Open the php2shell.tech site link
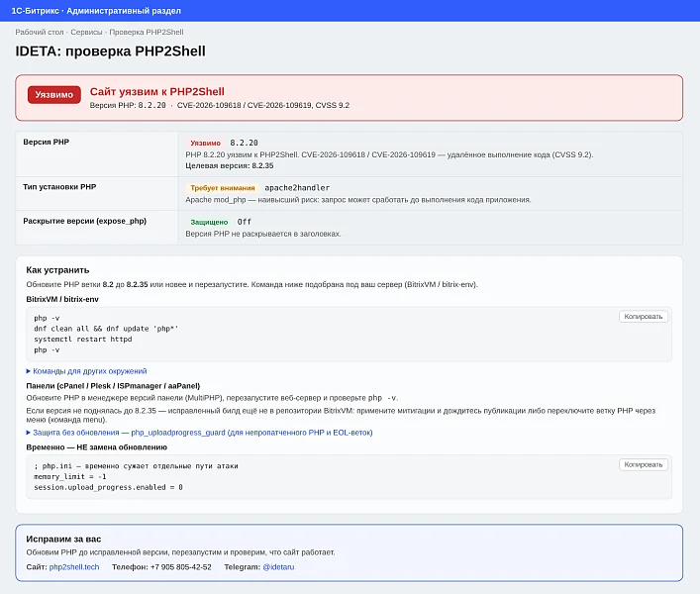The image size is (700, 594). [74, 567]
